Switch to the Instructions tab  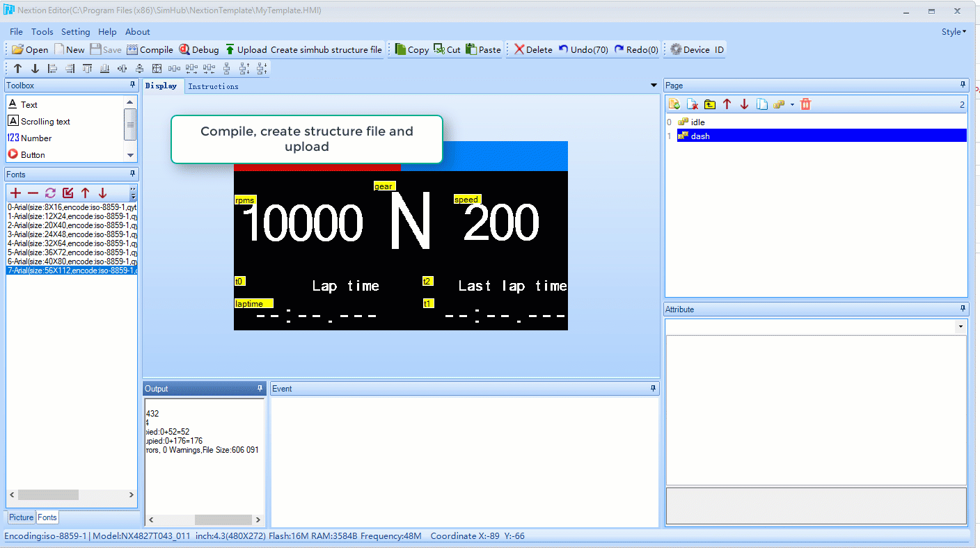pyautogui.click(x=213, y=86)
